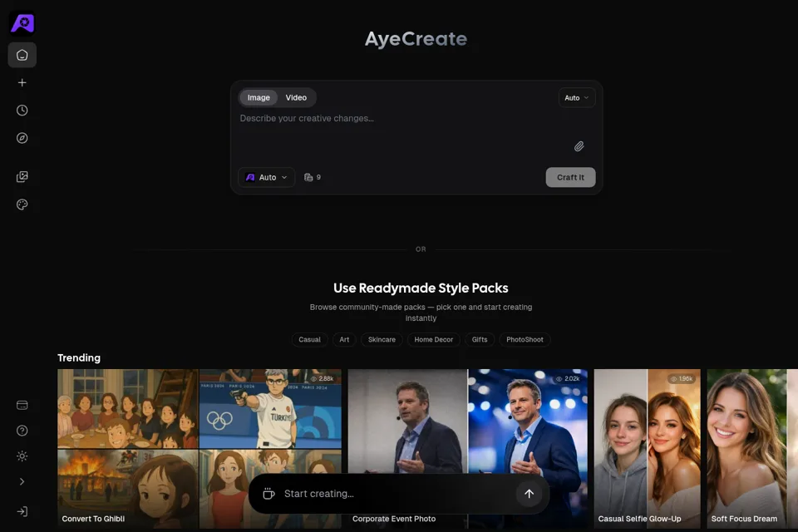Click the Trending section heading
This screenshot has height=532, width=798.
click(79, 358)
